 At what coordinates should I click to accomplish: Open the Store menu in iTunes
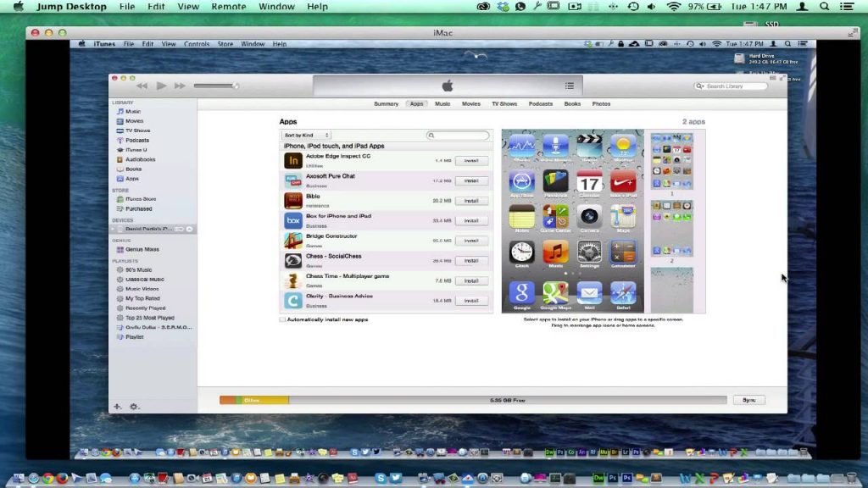click(225, 43)
